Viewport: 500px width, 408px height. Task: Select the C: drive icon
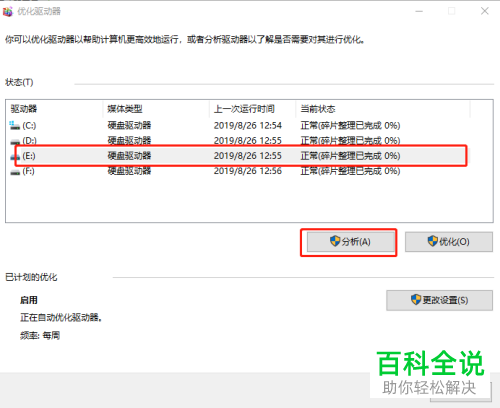14,126
